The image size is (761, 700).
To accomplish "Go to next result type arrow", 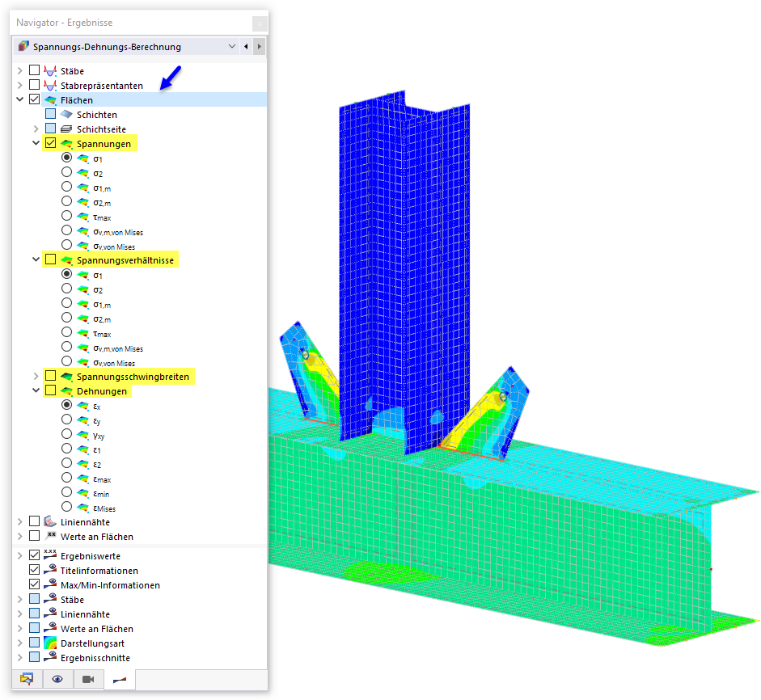I will [x=259, y=47].
